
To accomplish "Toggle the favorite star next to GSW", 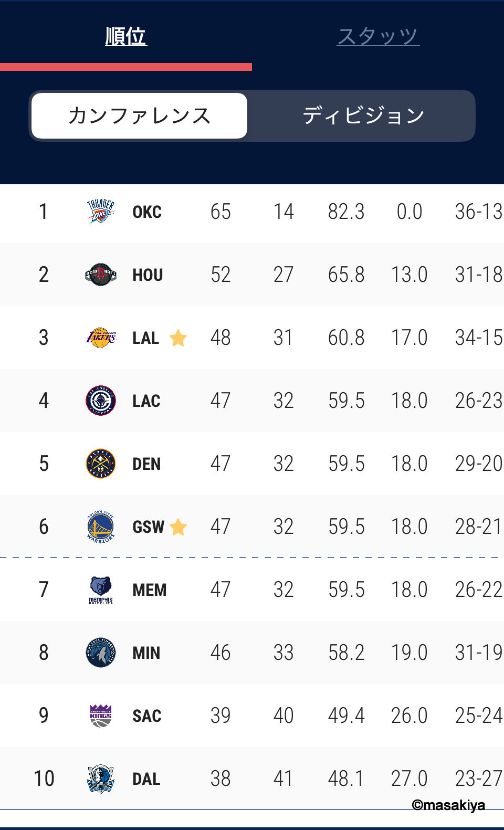I will point(178,527).
